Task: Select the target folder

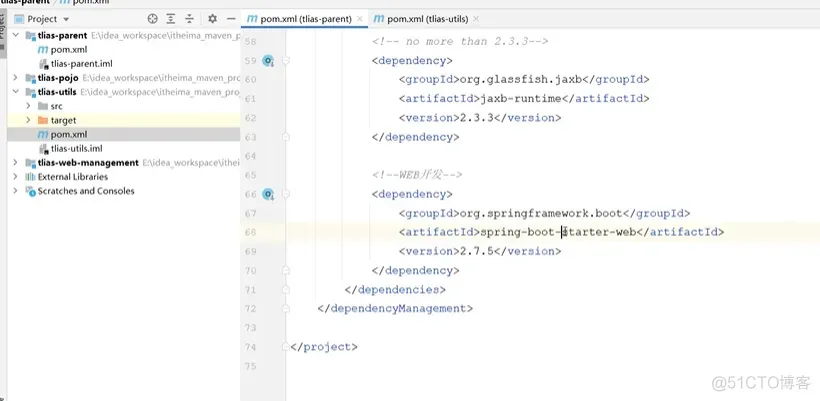Action: pos(57,120)
